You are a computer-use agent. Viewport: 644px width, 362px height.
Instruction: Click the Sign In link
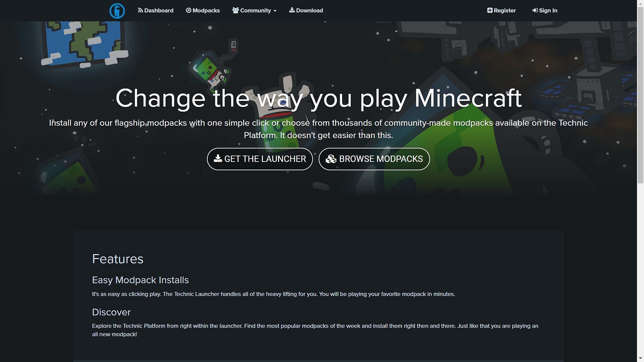[x=545, y=10]
